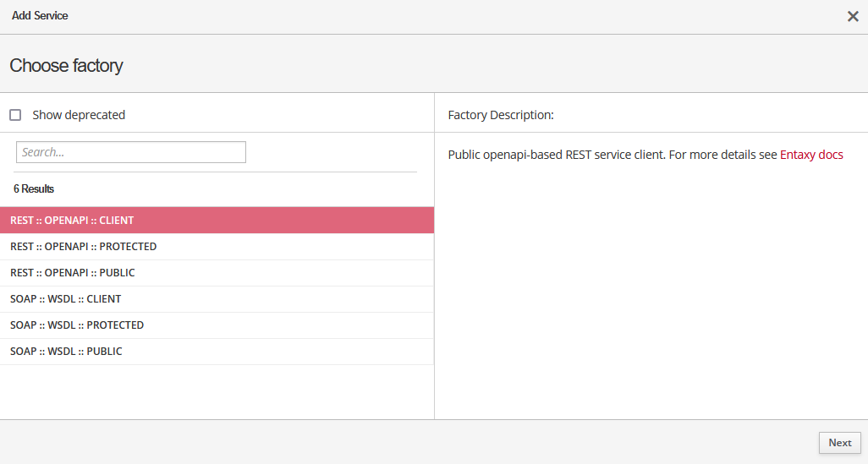The width and height of the screenshot is (868, 464).
Task: Click the 'Choose factory' heading
Action: (66, 65)
